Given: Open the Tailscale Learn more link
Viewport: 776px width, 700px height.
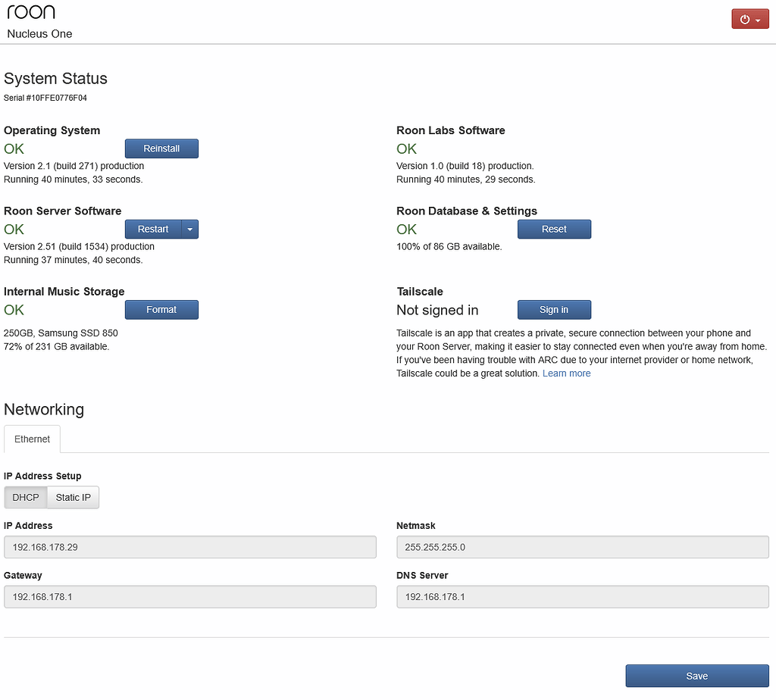Looking at the screenshot, I should point(566,373).
